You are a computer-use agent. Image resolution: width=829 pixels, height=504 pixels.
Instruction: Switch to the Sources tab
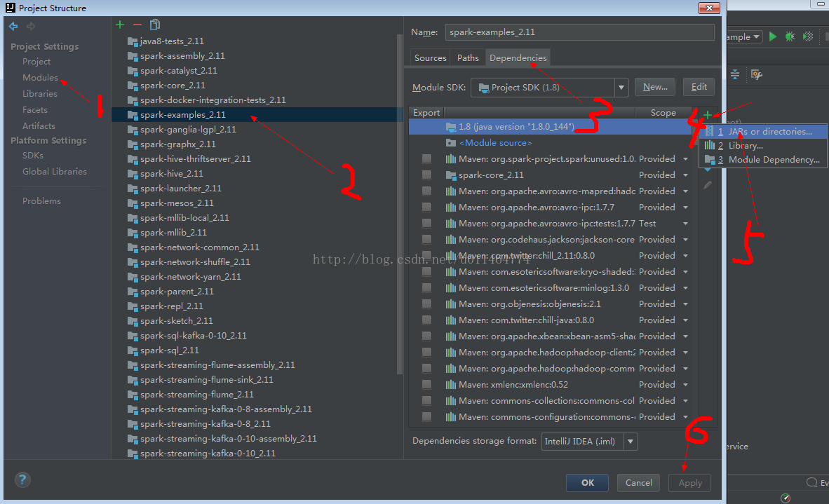pyautogui.click(x=431, y=57)
